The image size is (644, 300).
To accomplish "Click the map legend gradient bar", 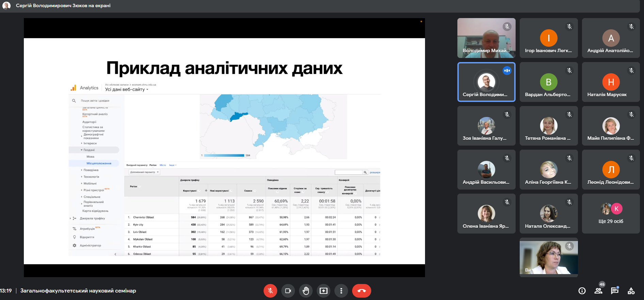I will (224, 155).
